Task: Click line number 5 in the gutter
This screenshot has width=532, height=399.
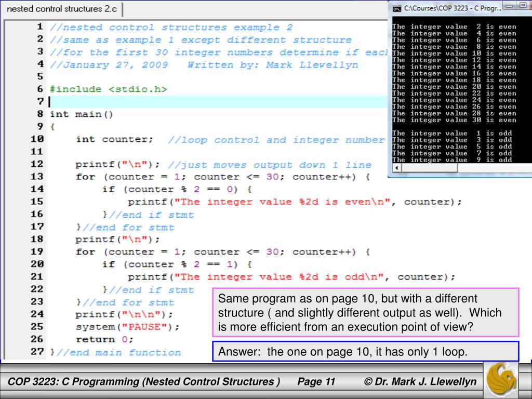Action: (41, 76)
